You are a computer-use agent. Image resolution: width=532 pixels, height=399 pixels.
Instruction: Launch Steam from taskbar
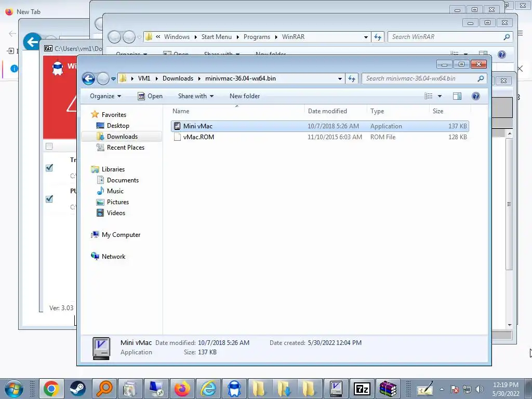[78, 389]
